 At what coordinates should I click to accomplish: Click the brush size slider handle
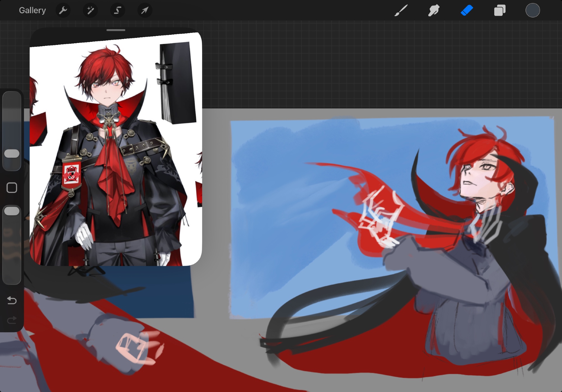click(12, 154)
